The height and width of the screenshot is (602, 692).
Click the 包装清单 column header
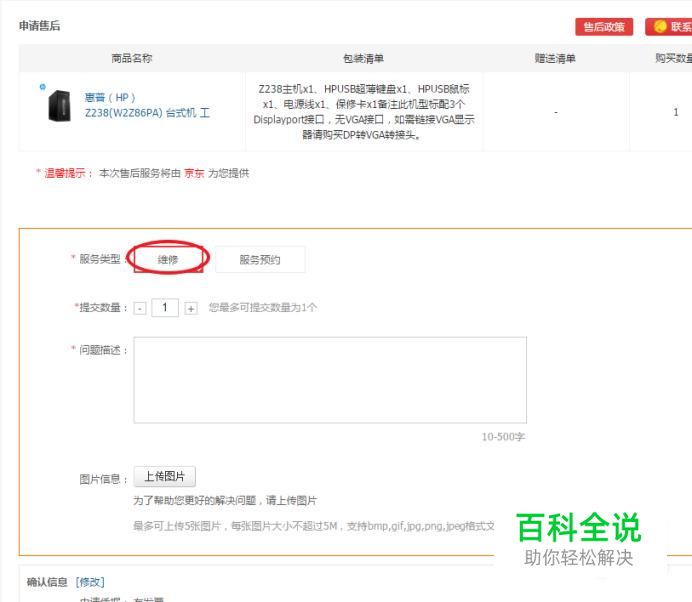[363, 58]
